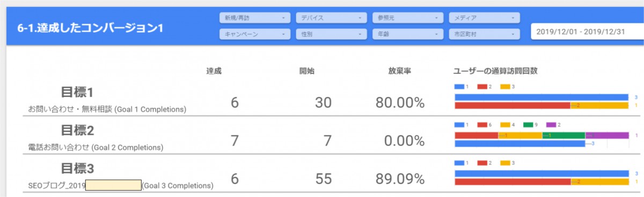The width and height of the screenshot is (644, 197).
Task: Select the purple bar segment in 目標2 chart
Action: click(607, 135)
